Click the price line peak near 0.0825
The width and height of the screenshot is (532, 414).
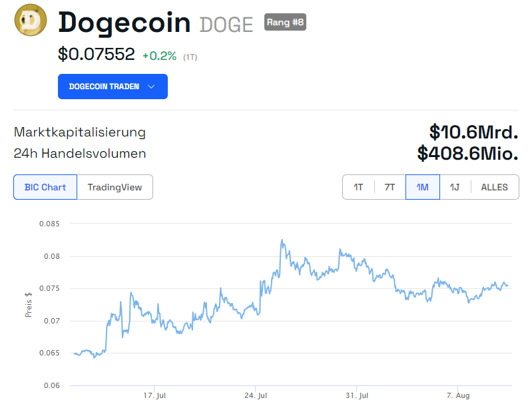pyautogui.click(x=282, y=240)
